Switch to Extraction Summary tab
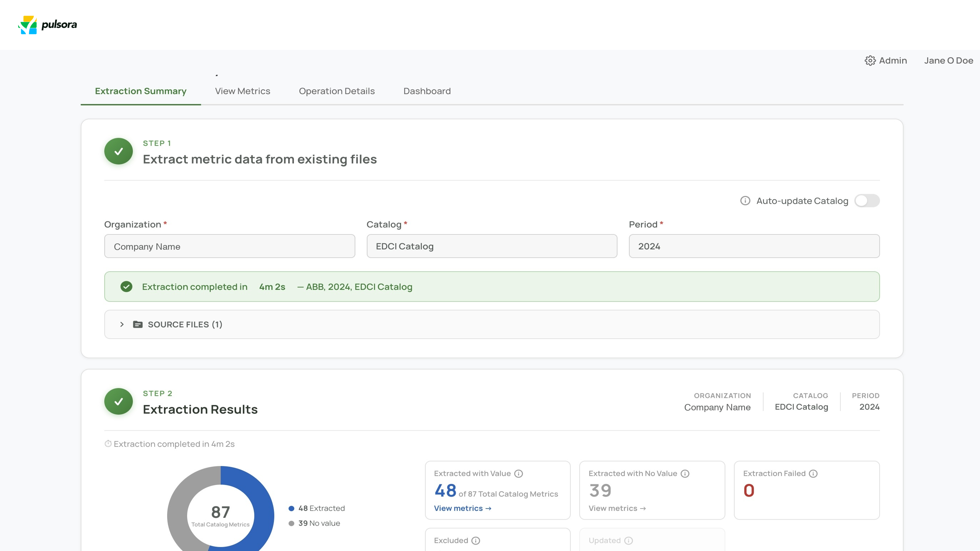Viewport: 980px width, 551px height. 141,91
